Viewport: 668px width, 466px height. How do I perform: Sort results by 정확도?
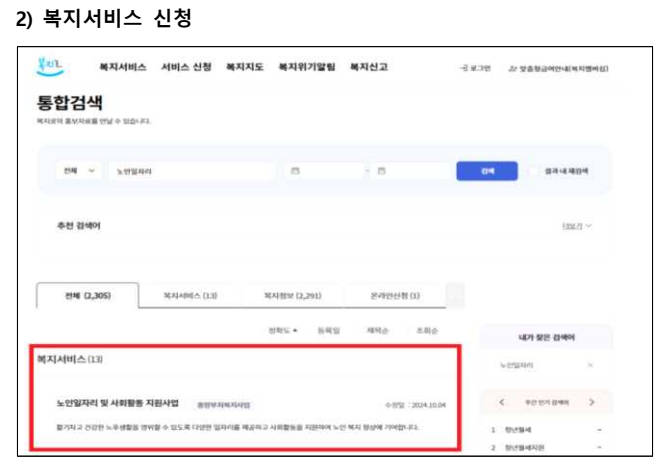coord(283,331)
